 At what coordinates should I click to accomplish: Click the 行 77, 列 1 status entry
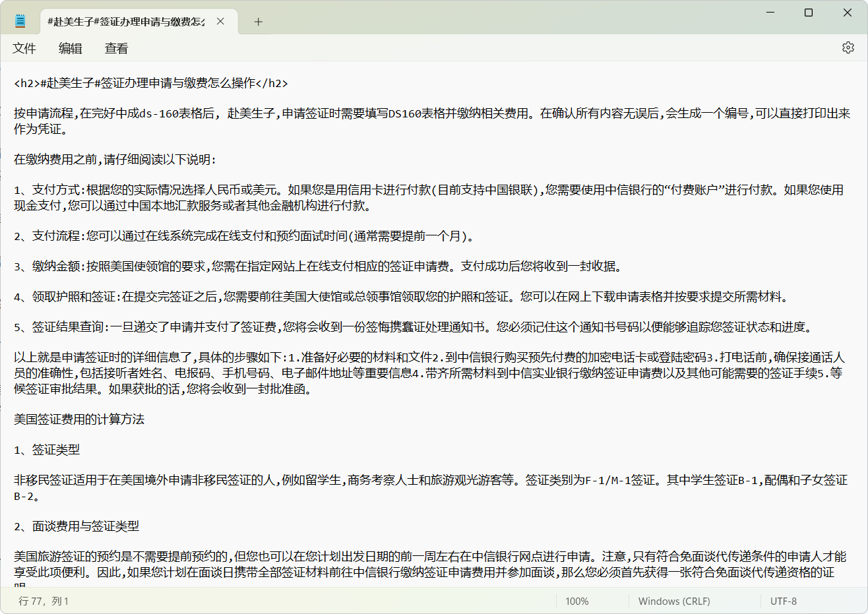(x=44, y=601)
